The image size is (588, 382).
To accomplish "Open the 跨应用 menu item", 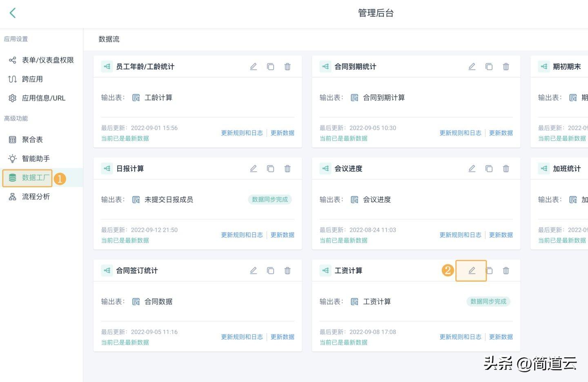I will 41,79.
